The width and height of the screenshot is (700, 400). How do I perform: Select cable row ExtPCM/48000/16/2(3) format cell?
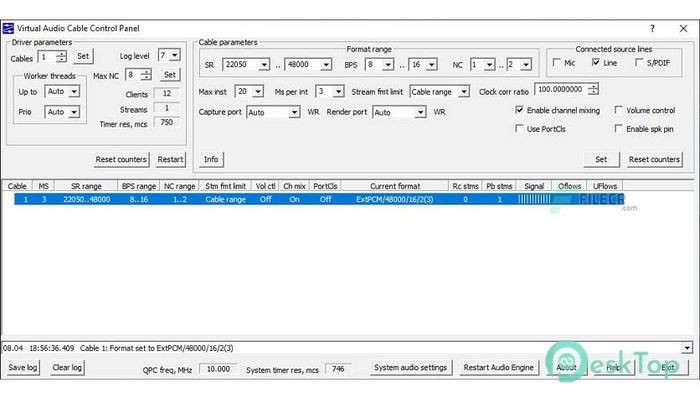pos(395,200)
